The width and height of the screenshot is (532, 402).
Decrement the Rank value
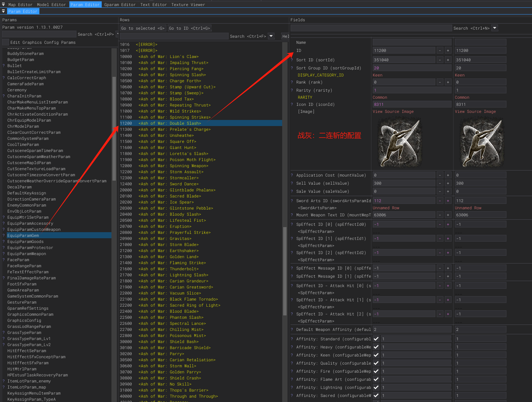coord(440,82)
